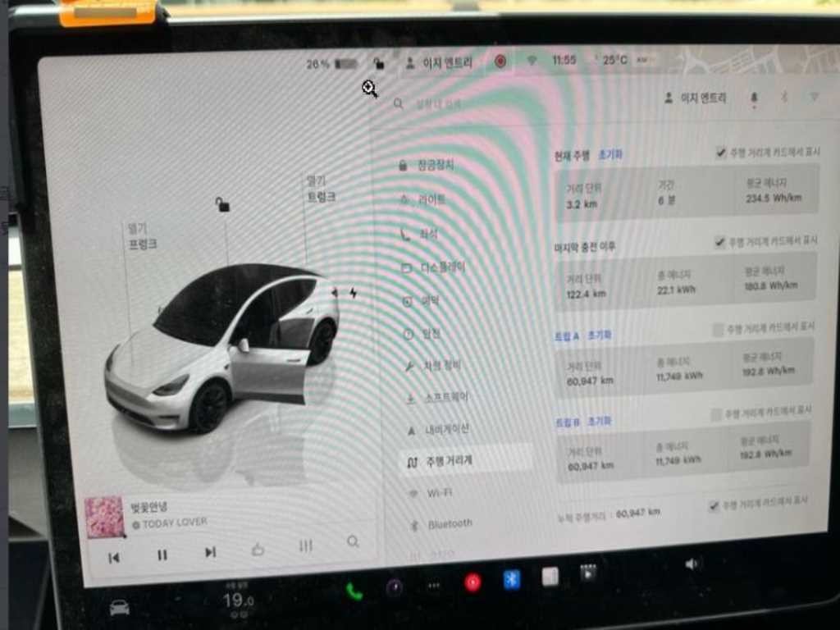
Task: Open 이지 엔트리 profile in settings header
Action: click(696, 98)
